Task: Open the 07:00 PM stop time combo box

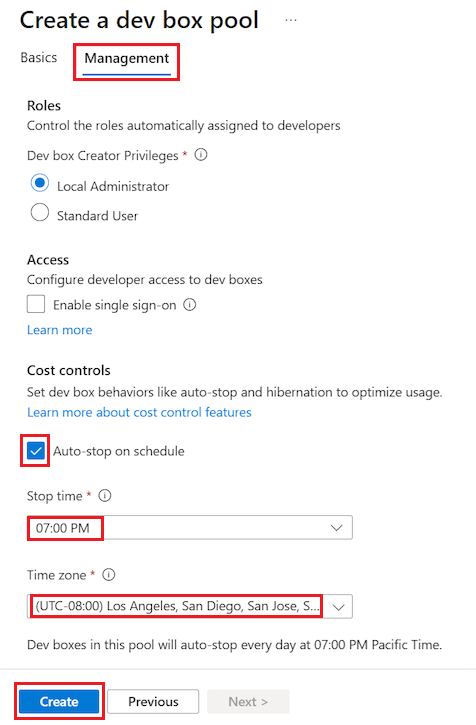Action: pyautogui.click(x=190, y=528)
